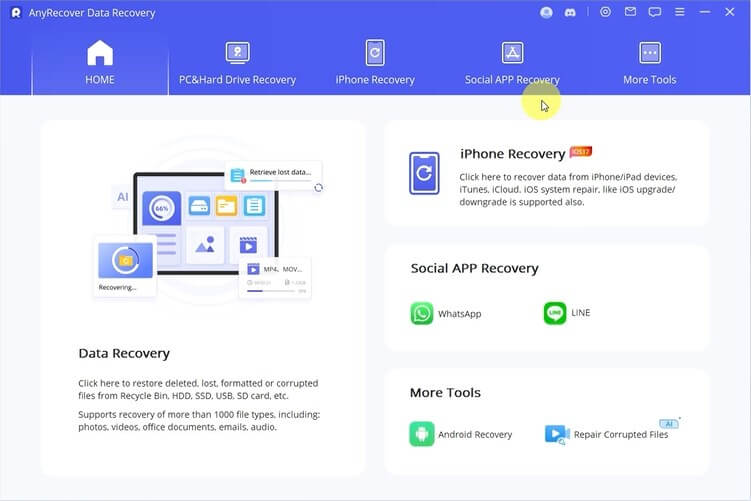Expand the More Tools tab
This screenshot has height=501, width=751.
click(x=650, y=63)
